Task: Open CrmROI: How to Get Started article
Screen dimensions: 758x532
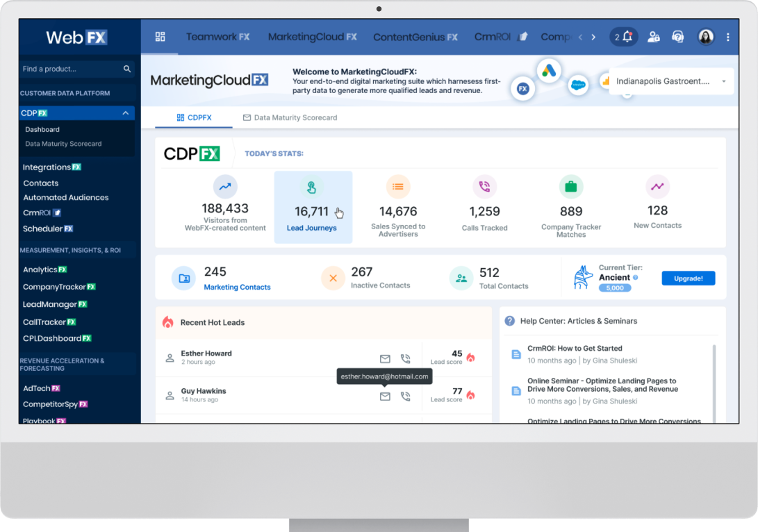Action: [x=575, y=349]
